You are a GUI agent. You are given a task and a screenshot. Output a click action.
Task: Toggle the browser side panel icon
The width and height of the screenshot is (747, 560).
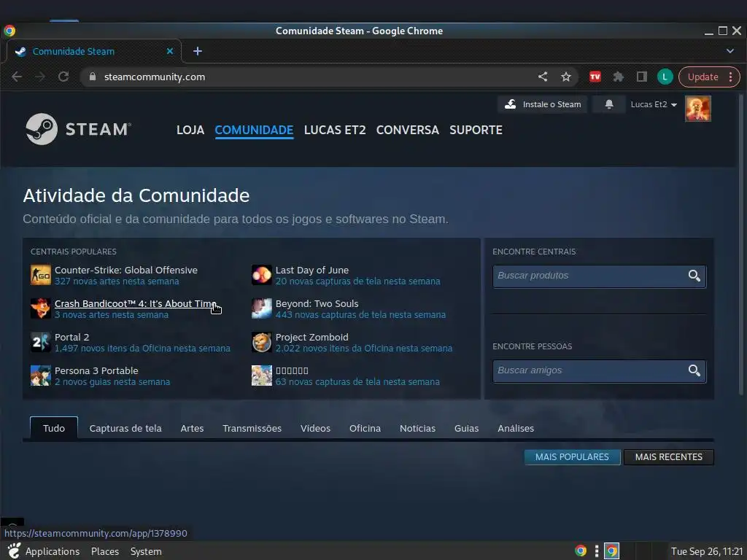642,77
